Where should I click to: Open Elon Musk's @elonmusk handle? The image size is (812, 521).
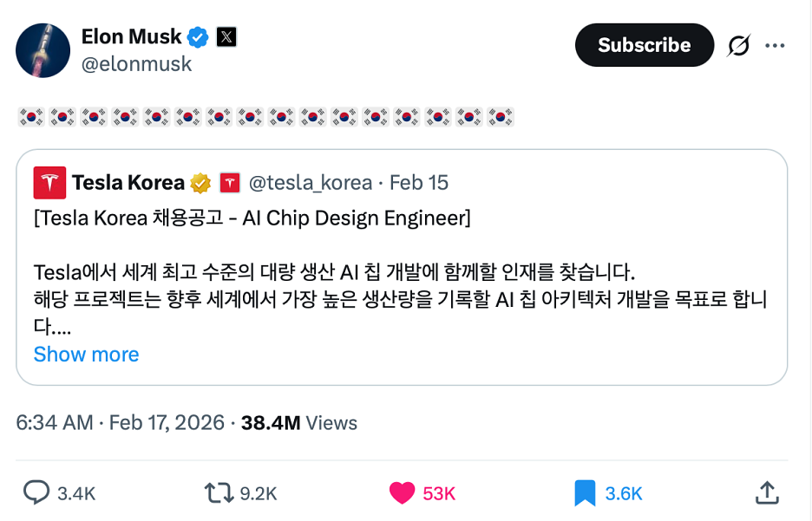click(137, 63)
